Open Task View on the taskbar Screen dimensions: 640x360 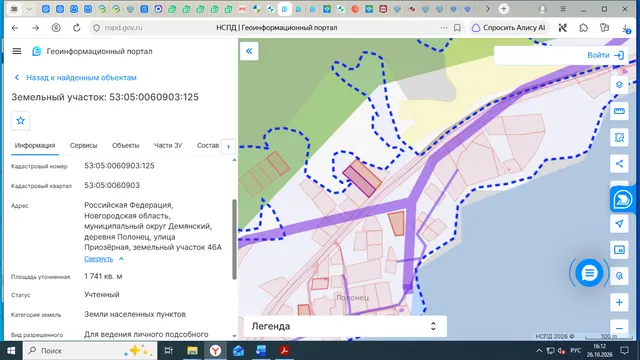tap(169, 351)
